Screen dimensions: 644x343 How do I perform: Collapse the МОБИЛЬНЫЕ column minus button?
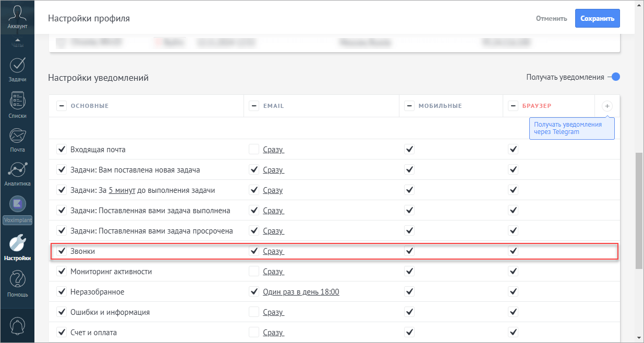point(409,106)
